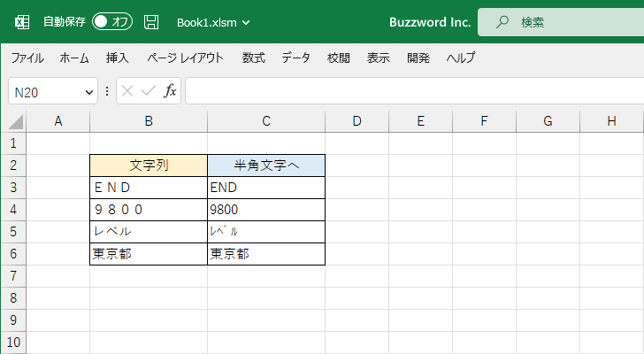Screen dimensions: 644x354
Task: Select the 表示 tab
Action: (x=379, y=58)
